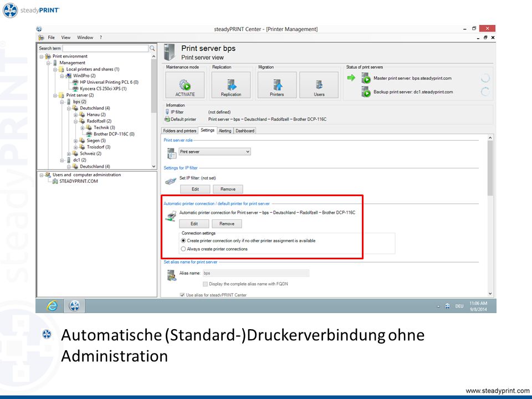532x399 pixels.
Task: Click the taskbar clock showing 11:06 AM
Action: pos(478,306)
